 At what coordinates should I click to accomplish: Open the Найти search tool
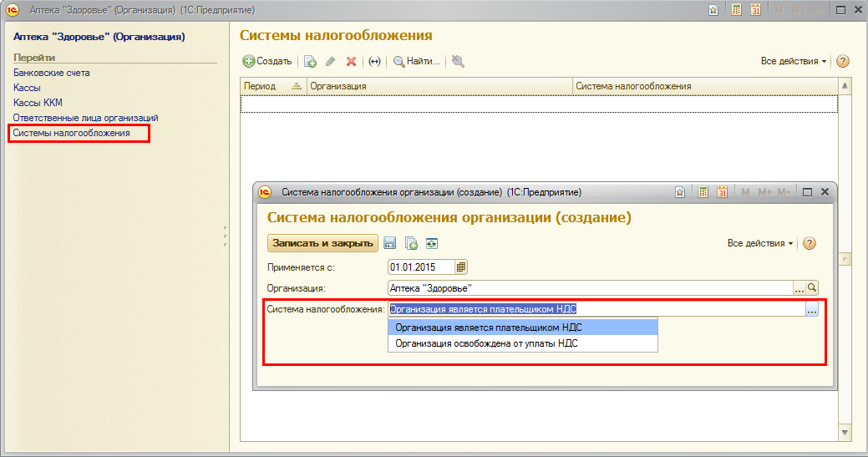tap(416, 61)
